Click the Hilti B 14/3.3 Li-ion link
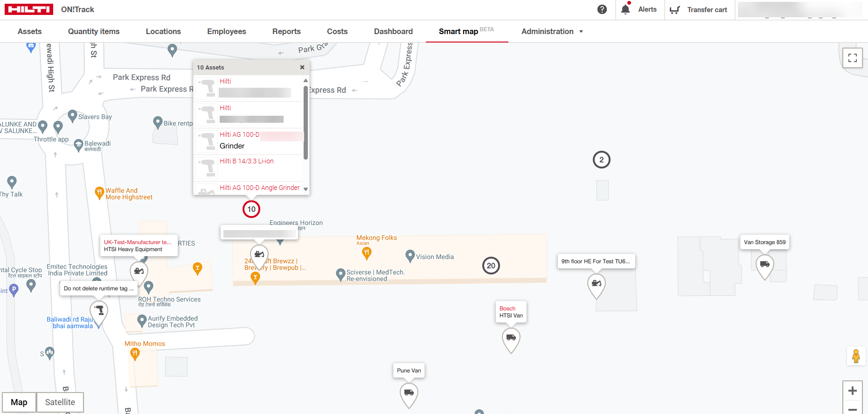This screenshot has height=414, width=868. coord(246,161)
